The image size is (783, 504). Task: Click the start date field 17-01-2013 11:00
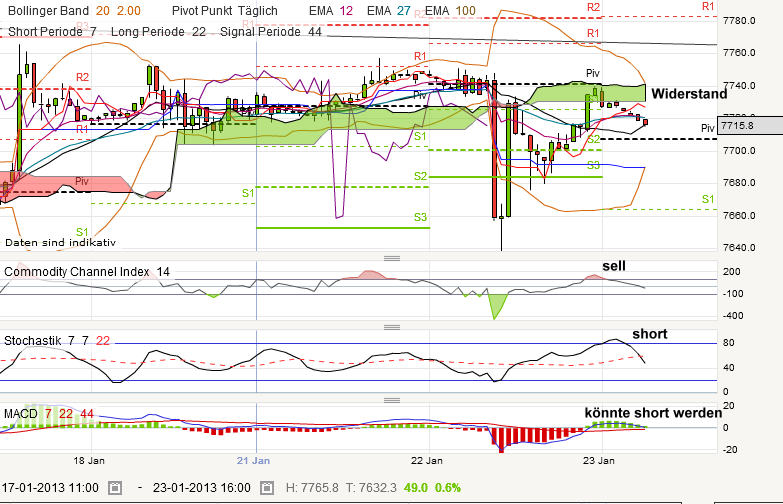pos(50,488)
